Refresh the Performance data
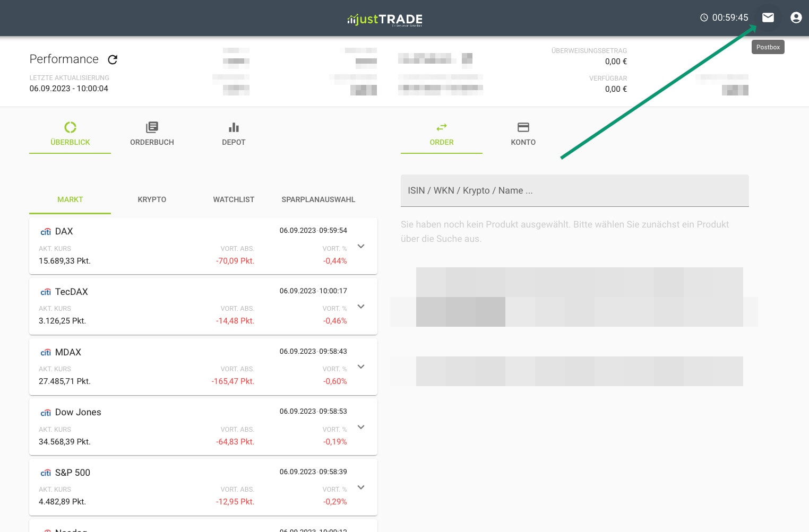The image size is (809, 532). pyautogui.click(x=113, y=59)
